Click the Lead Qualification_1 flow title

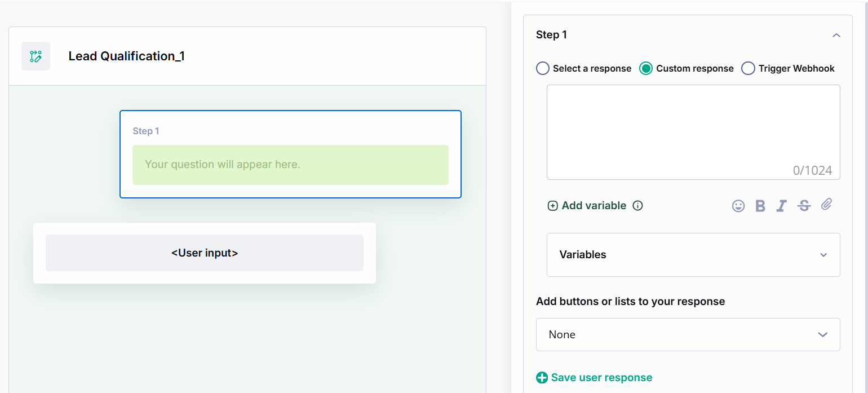click(x=127, y=56)
